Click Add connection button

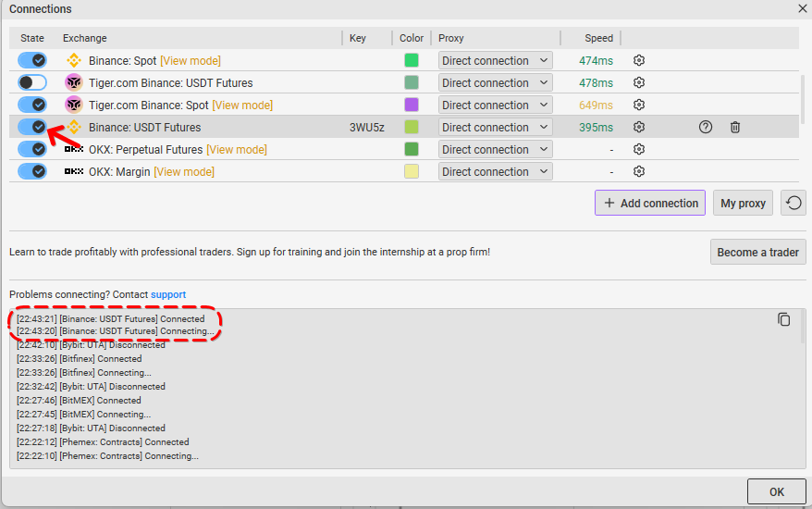pos(650,203)
